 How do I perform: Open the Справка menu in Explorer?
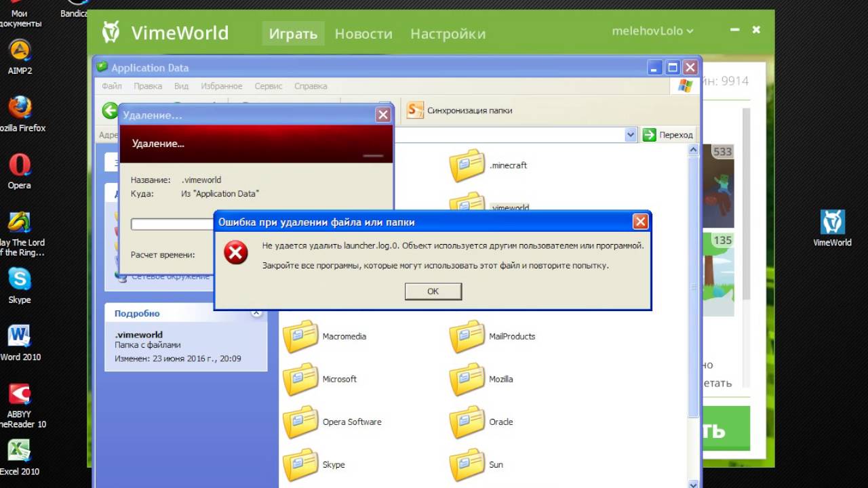311,86
